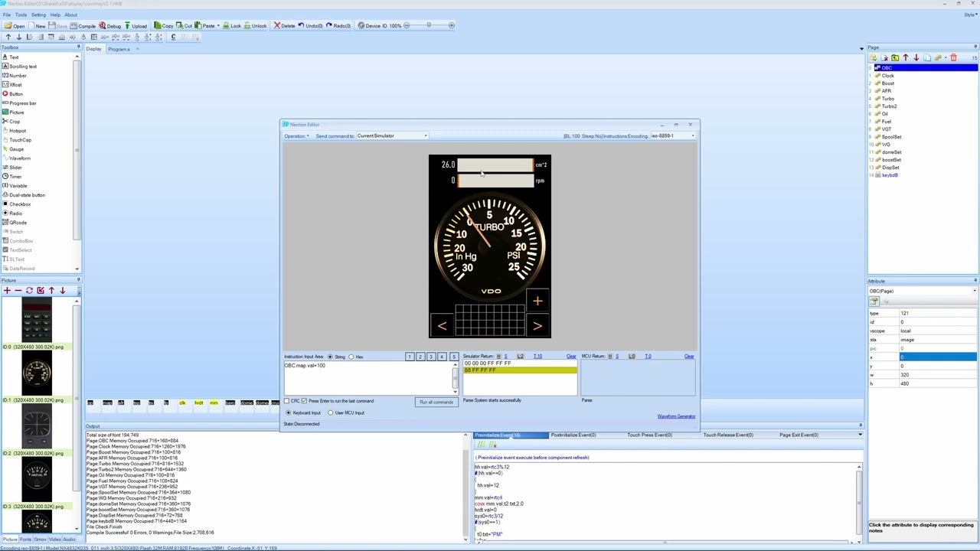Open the Waveform Generator link
980x551 pixels.
[676, 416]
